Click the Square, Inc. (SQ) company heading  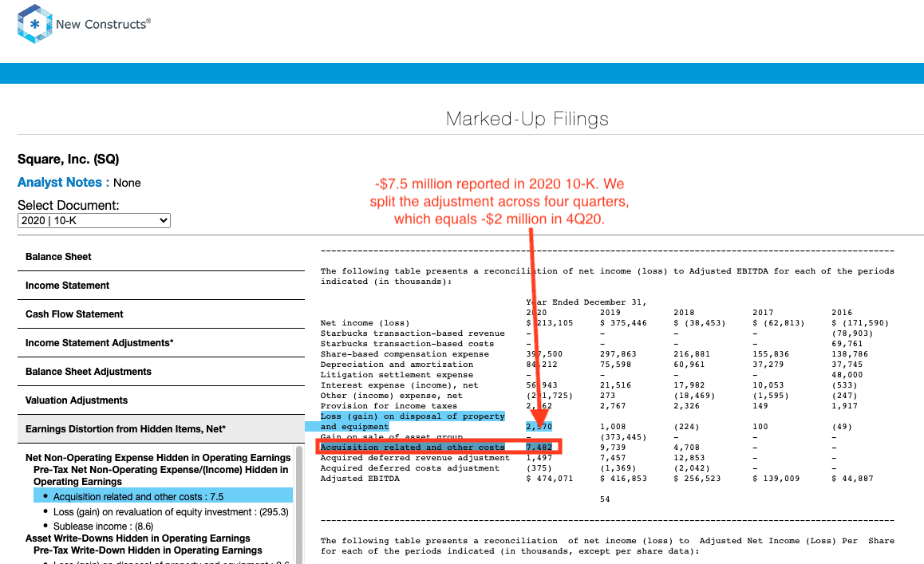(69, 159)
